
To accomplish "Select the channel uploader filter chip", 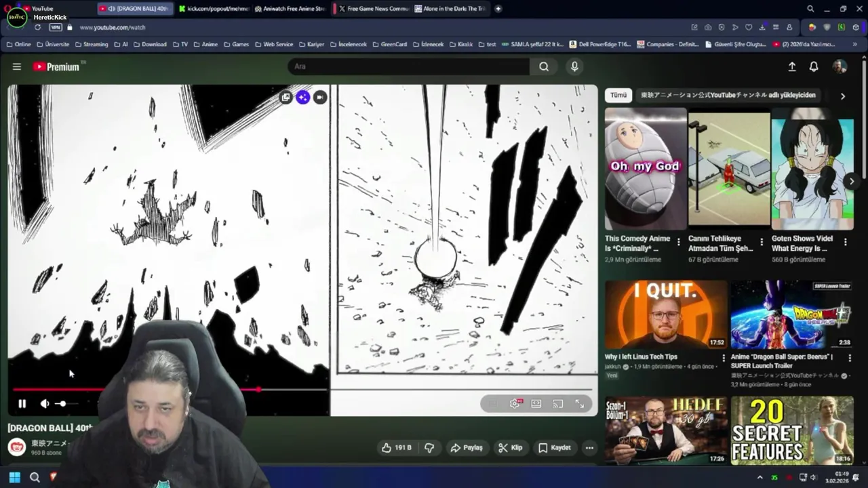I will tap(728, 96).
